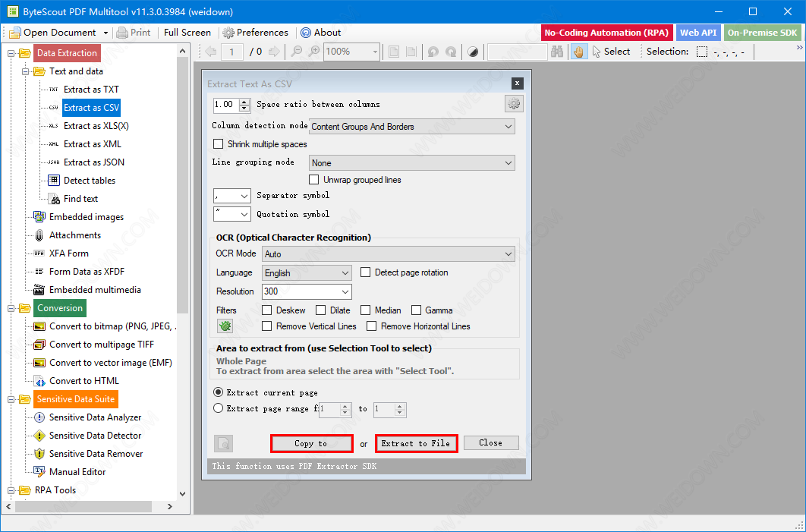This screenshot has height=532, width=806.
Task: Check Remove Horizontal Lines
Action: pos(372,326)
